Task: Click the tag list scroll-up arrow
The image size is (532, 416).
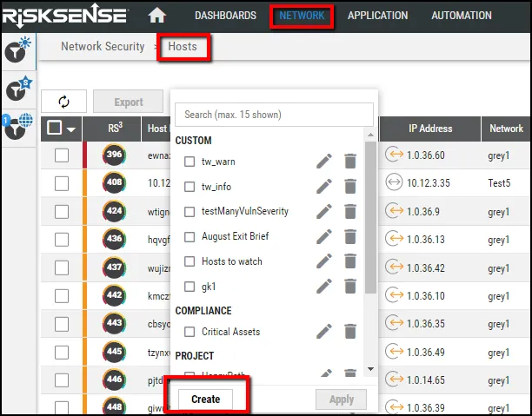Action: (x=370, y=135)
